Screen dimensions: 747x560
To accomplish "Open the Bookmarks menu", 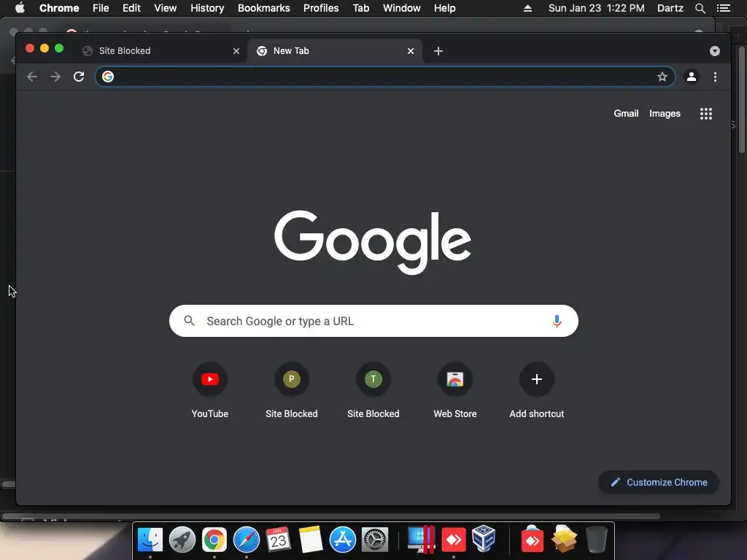I will click(x=264, y=8).
